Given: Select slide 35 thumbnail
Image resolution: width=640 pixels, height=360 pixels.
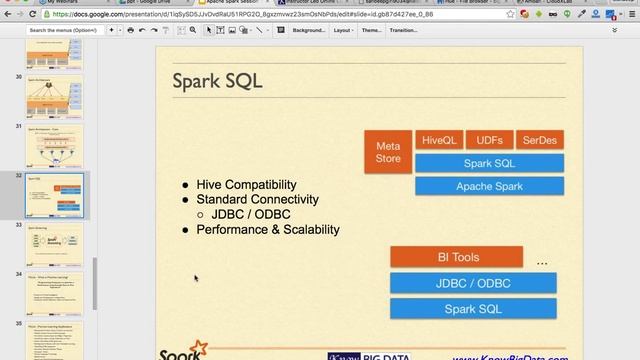Looking at the screenshot, I should pos(54,341).
